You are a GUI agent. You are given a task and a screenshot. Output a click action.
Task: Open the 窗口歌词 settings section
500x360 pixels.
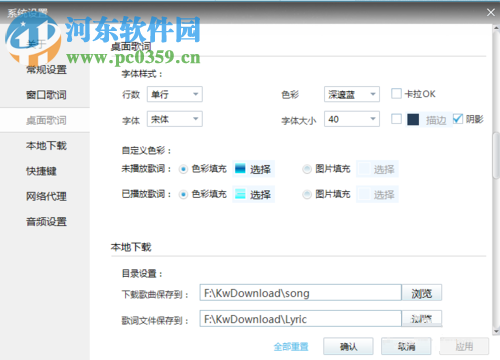click(46, 95)
